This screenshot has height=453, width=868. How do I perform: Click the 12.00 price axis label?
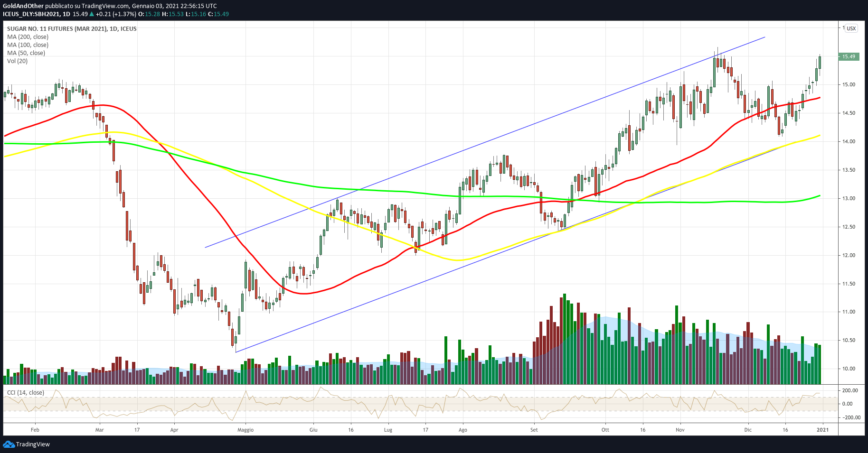[849, 255]
